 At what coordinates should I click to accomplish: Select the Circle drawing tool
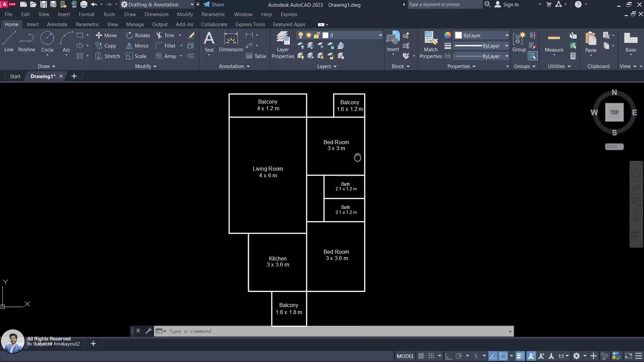click(47, 42)
